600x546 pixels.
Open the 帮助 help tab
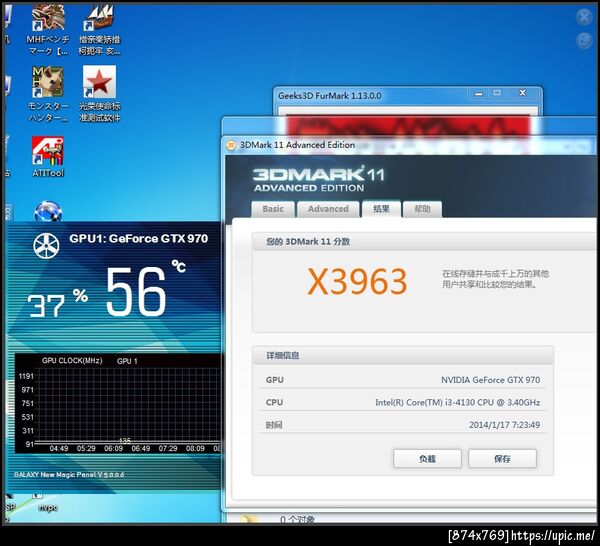(x=422, y=209)
